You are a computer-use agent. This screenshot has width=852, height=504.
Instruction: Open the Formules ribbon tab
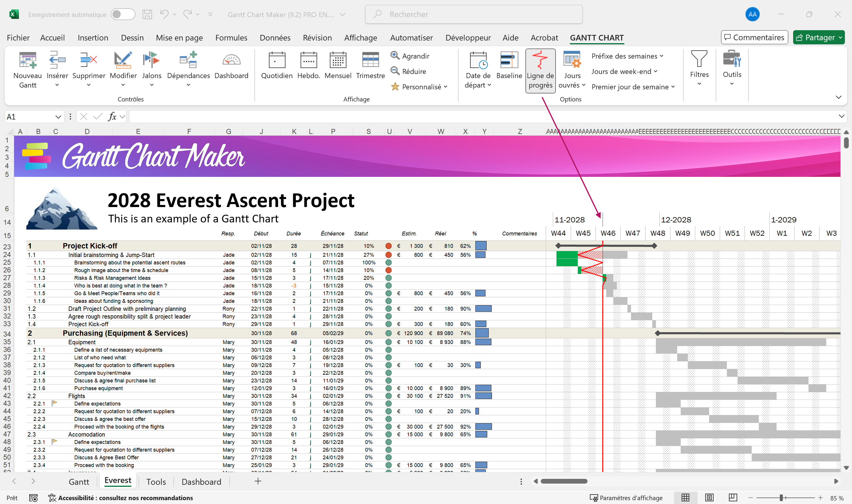click(231, 38)
